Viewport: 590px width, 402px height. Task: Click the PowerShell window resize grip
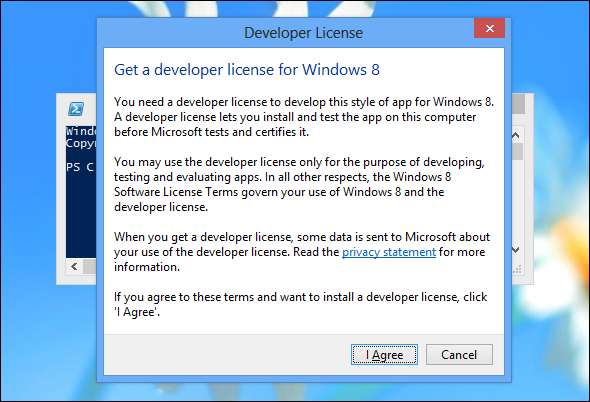coord(518,269)
